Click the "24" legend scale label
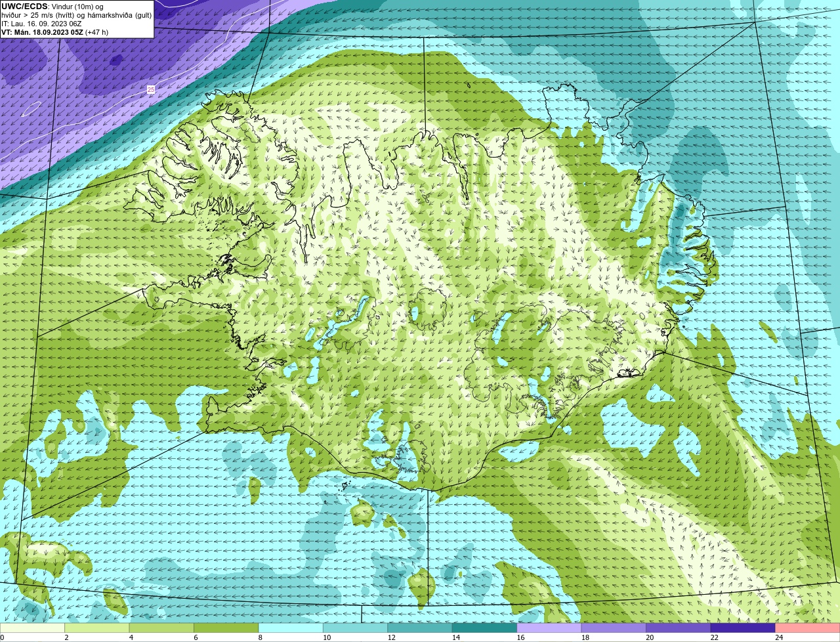Image resolution: width=840 pixels, height=642 pixels. tap(779, 637)
